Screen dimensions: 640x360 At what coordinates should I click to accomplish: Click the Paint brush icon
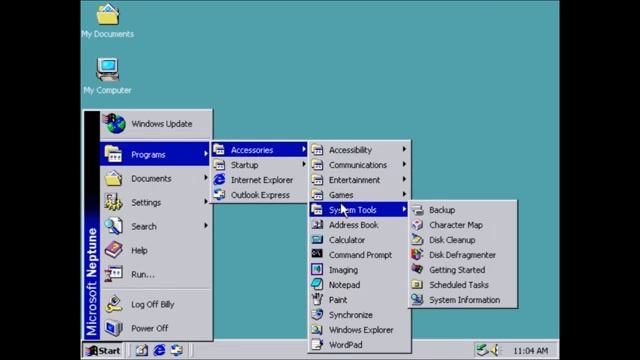(317, 300)
